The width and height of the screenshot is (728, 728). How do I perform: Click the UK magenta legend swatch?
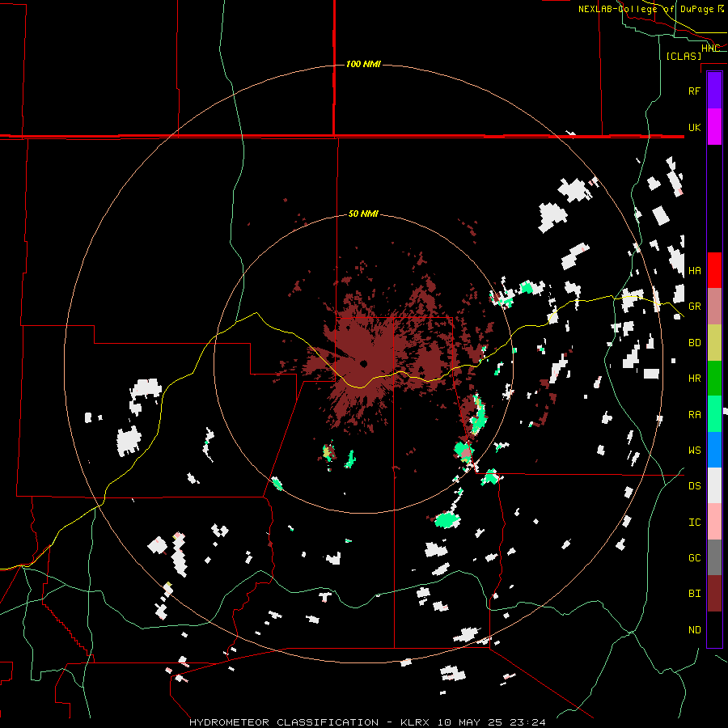[714, 127]
